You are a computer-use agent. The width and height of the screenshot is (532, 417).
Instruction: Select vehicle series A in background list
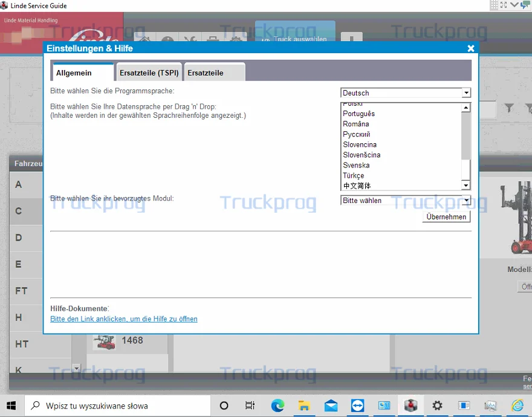[x=26, y=184]
